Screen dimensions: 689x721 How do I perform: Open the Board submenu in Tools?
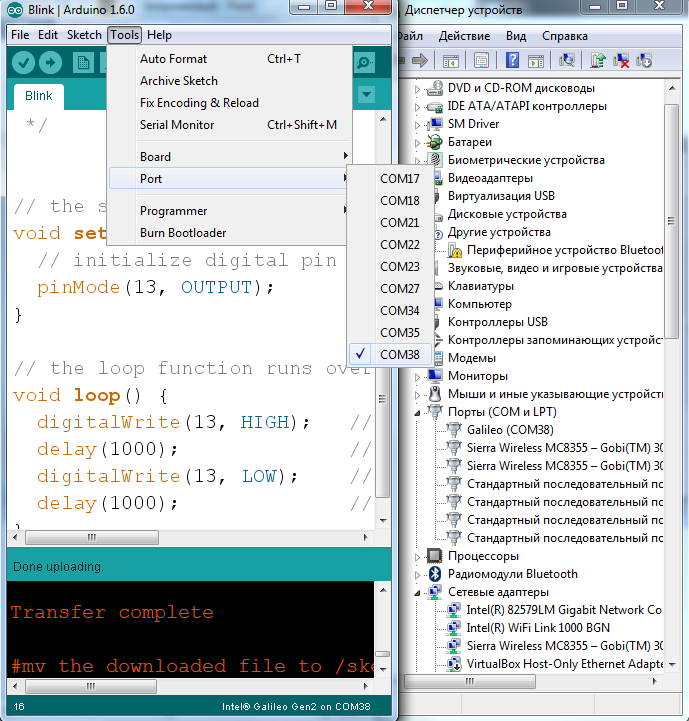coord(231,157)
